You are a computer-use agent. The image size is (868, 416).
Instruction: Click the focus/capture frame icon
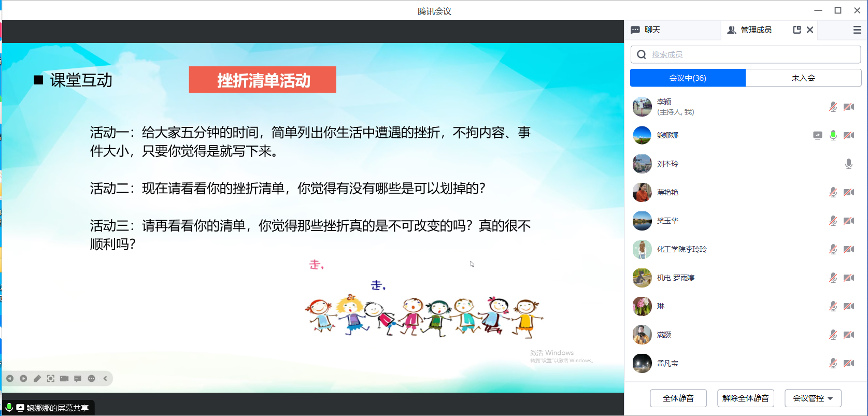point(51,379)
